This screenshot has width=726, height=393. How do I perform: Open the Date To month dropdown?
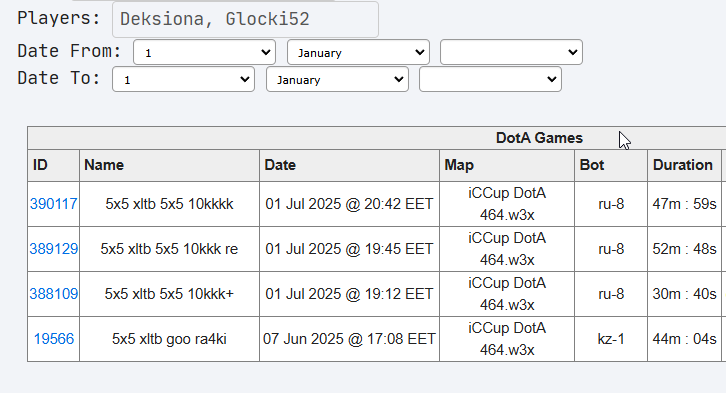pyautogui.click(x=337, y=79)
